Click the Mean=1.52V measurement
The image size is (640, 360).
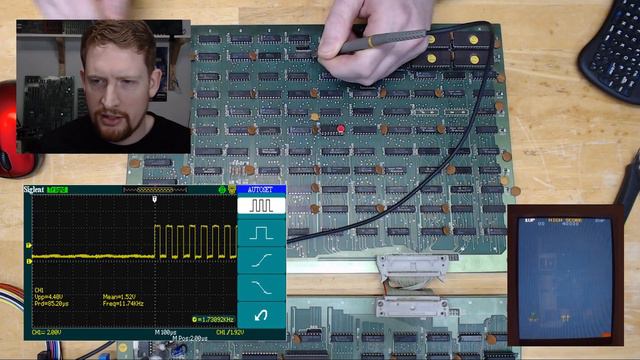119,297
